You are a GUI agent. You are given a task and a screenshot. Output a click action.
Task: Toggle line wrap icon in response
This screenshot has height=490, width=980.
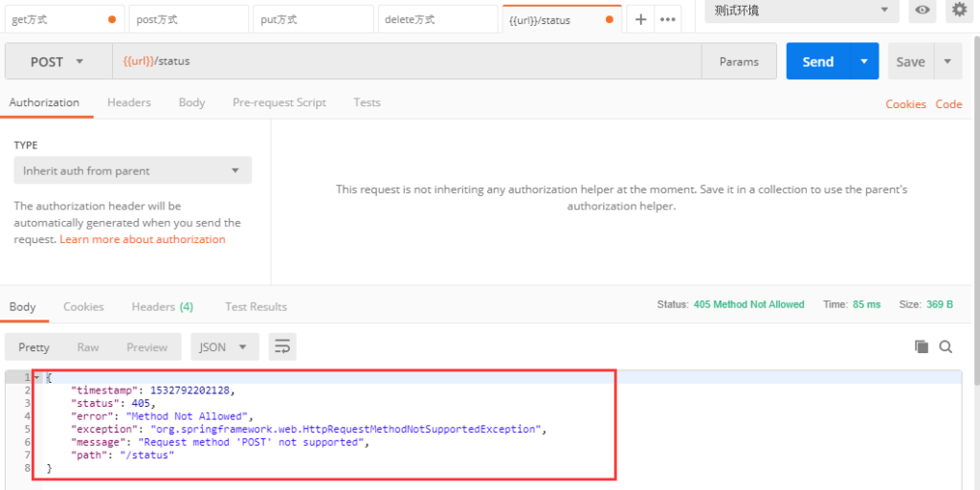pos(282,346)
